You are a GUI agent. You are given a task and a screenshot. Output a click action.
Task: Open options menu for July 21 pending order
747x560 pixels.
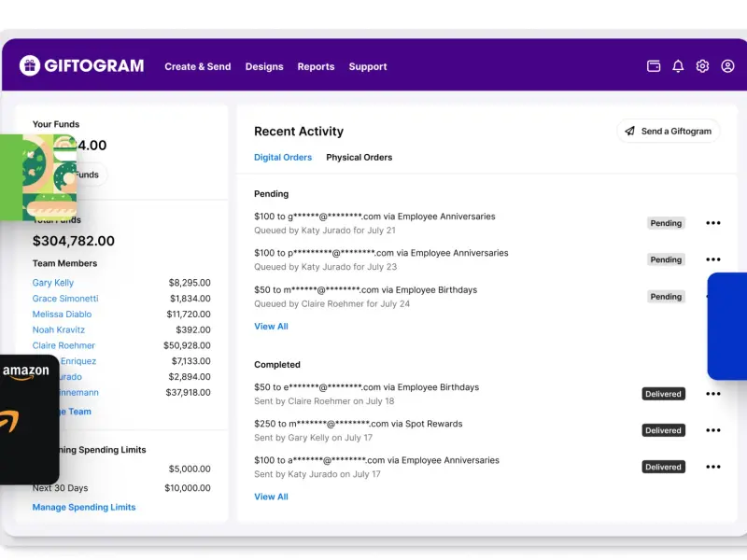[712, 223]
